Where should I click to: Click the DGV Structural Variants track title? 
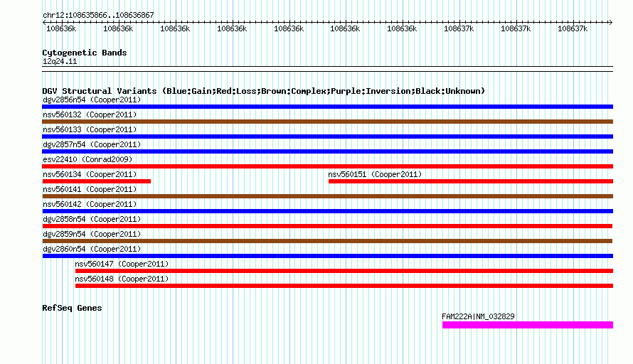[263, 91]
